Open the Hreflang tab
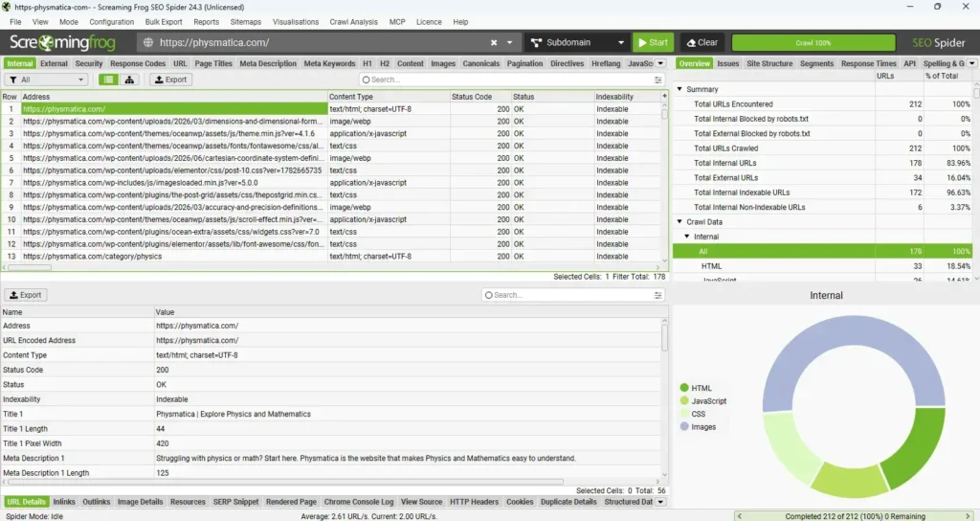 click(x=606, y=63)
